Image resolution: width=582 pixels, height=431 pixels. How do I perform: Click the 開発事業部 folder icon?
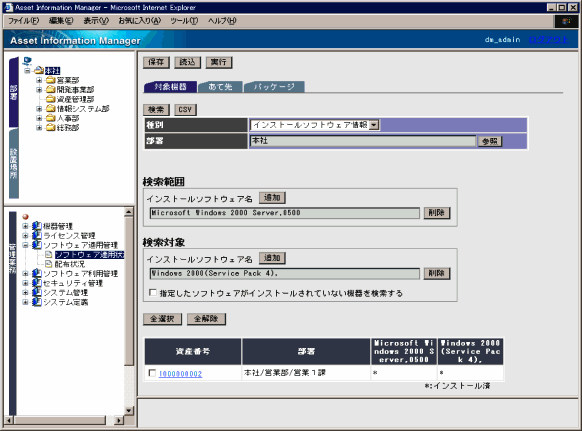pyautogui.click(x=50, y=89)
